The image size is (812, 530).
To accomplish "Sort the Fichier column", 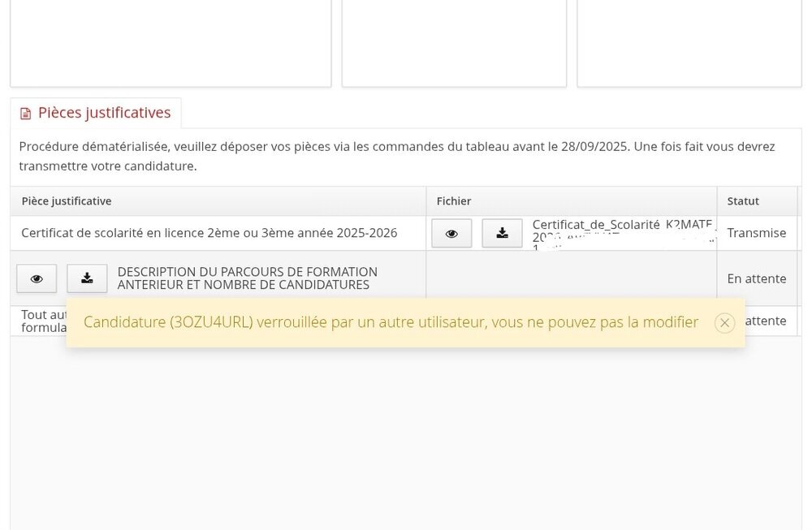I will pos(453,200).
